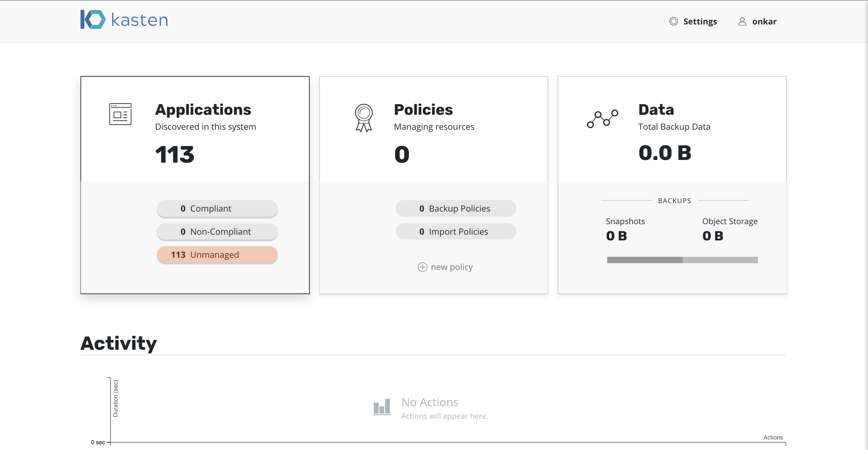Image resolution: width=868 pixels, height=450 pixels.
Task: Click the plus circle icon for new policy
Action: tap(422, 267)
